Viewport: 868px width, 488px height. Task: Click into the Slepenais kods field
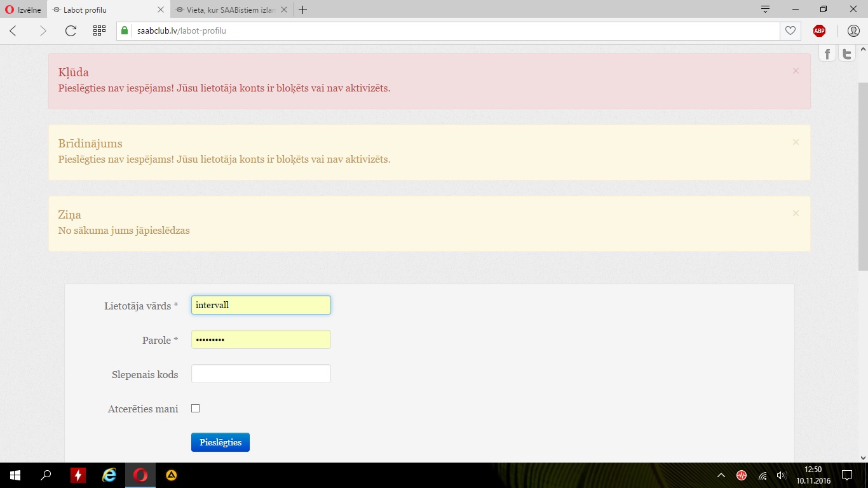pyautogui.click(x=261, y=374)
